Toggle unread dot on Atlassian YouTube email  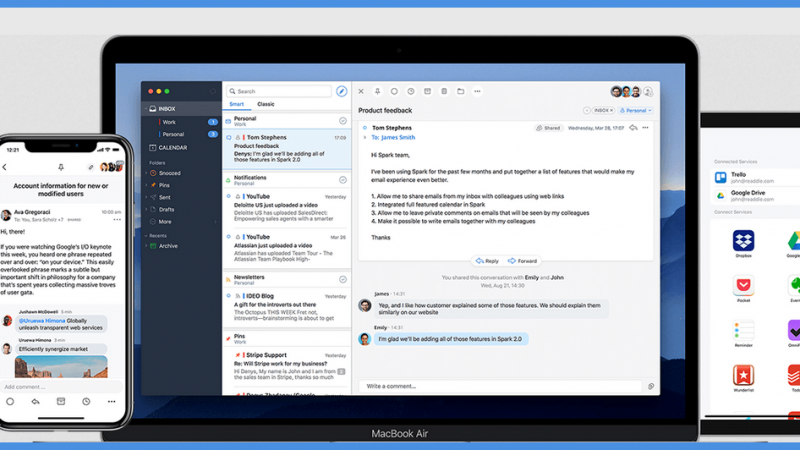(229, 237)
